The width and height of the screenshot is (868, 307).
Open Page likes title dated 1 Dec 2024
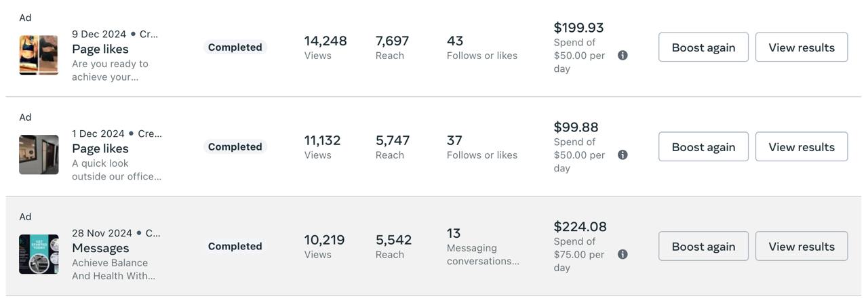tap(100, 148)
